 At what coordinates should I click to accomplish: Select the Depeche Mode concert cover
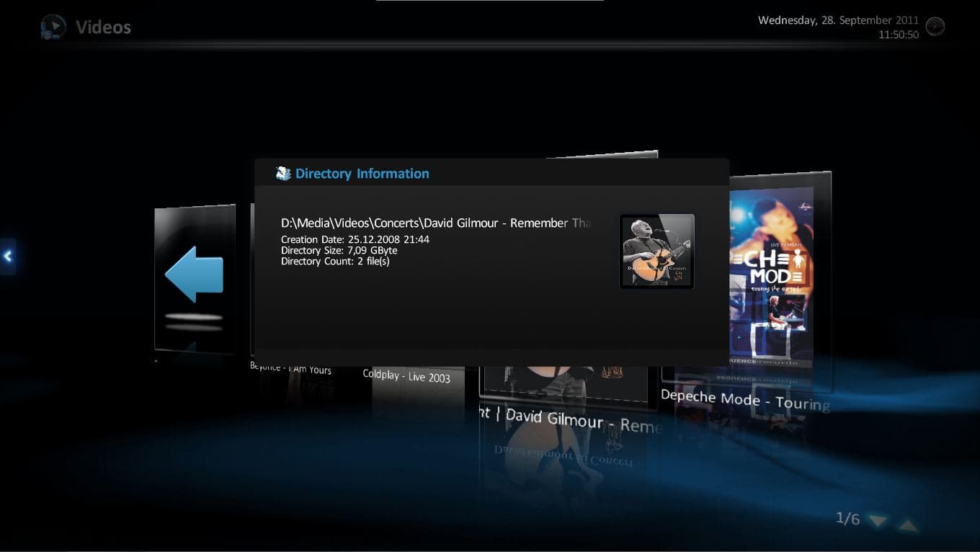[x=773, y=276]
